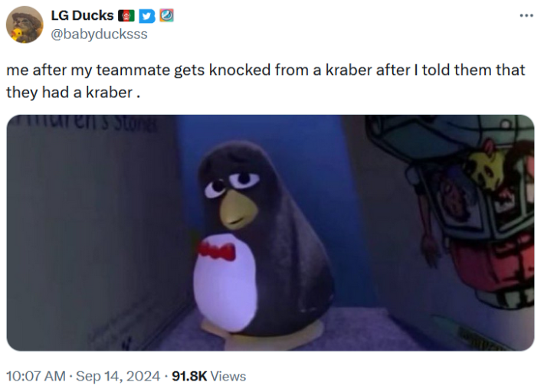Click the Views label in footer
Image resolution: width=544 pixels, height=392 pixels.
(x=228, y=376)
